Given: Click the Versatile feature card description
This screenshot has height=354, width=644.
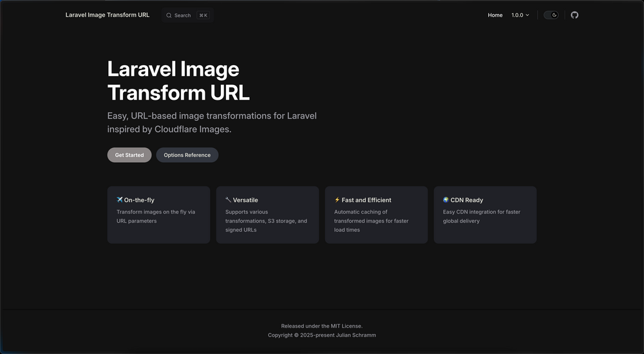Looking at the screenshot, I should tap(266, 221).
